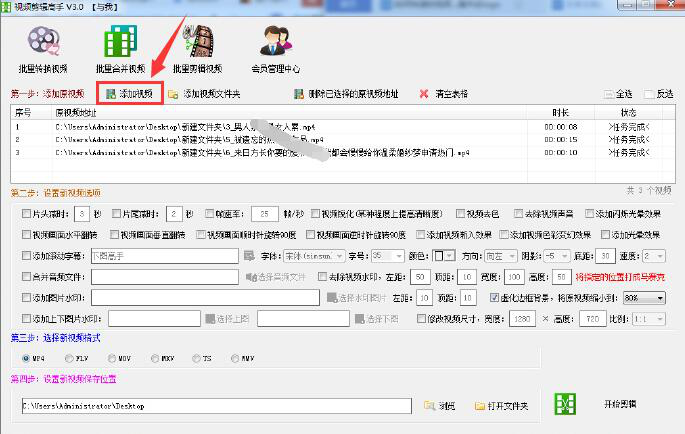Click the scrolling subtitle text input field
Viewport: 685px width, 434px height.
point(165,256)
